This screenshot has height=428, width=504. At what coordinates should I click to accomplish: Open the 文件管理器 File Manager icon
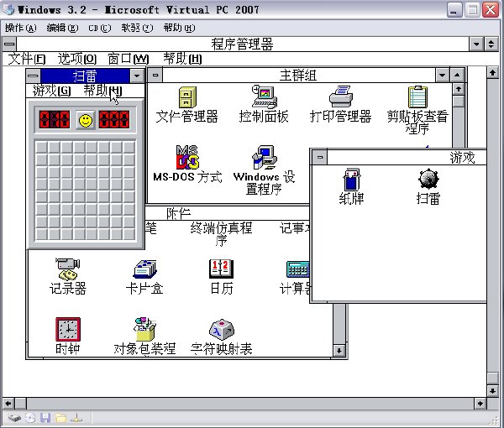(187, 97)
